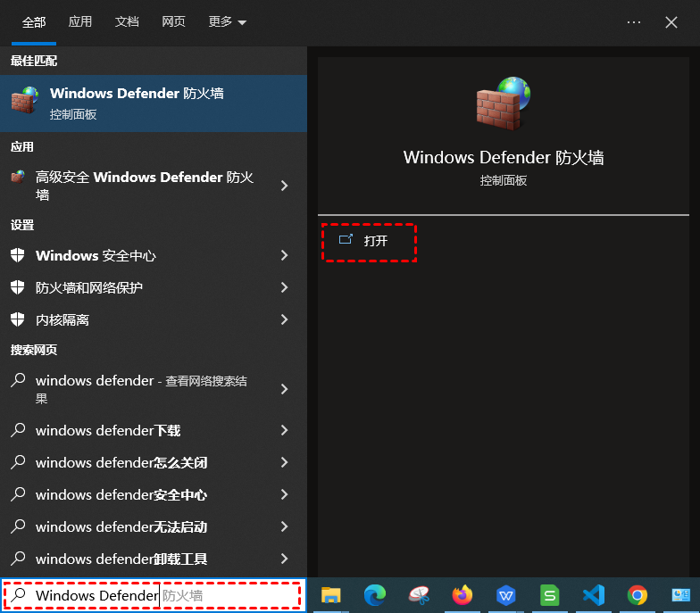Click the magnifier icon next to windows defender卸载工具

(x=18, y=559)
